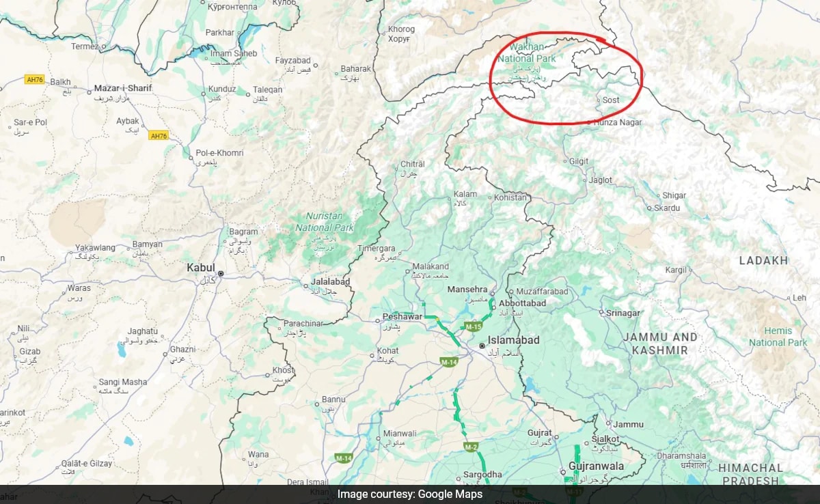Click the AH76 highway shield near Balkh

[x=34, y=79]
